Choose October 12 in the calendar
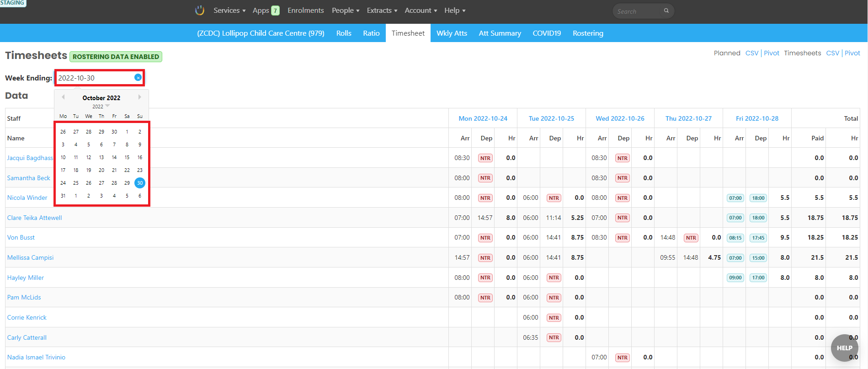 89,157
